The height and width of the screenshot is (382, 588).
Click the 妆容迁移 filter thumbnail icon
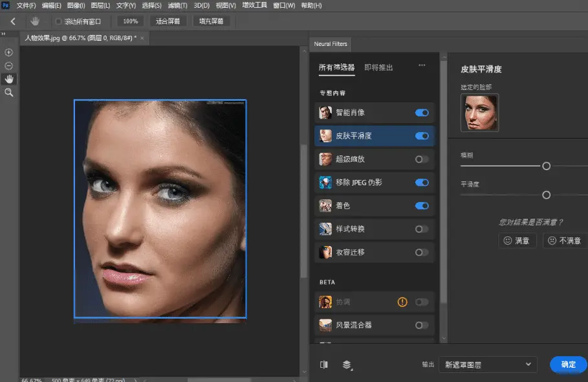(x=325, y=252)
